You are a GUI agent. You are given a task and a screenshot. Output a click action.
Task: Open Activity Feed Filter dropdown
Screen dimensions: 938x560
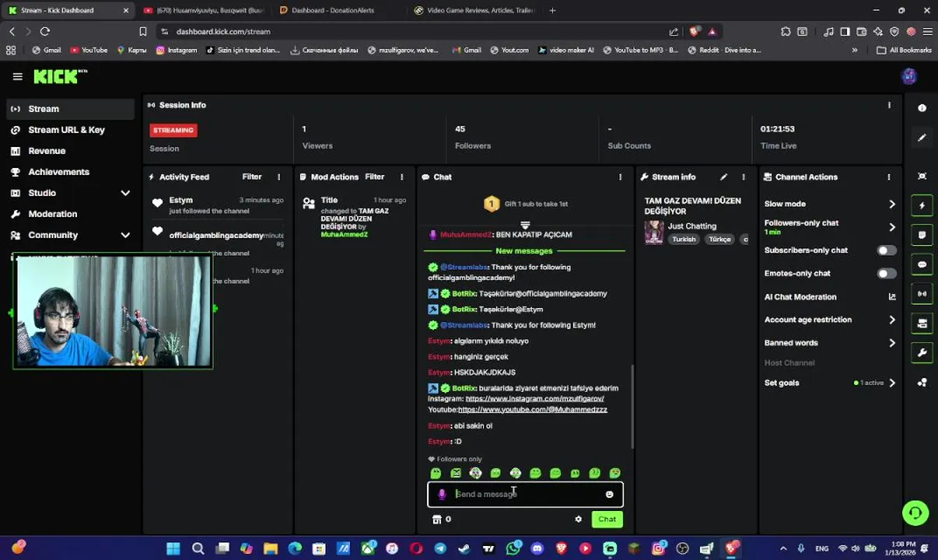pos(252,177)
